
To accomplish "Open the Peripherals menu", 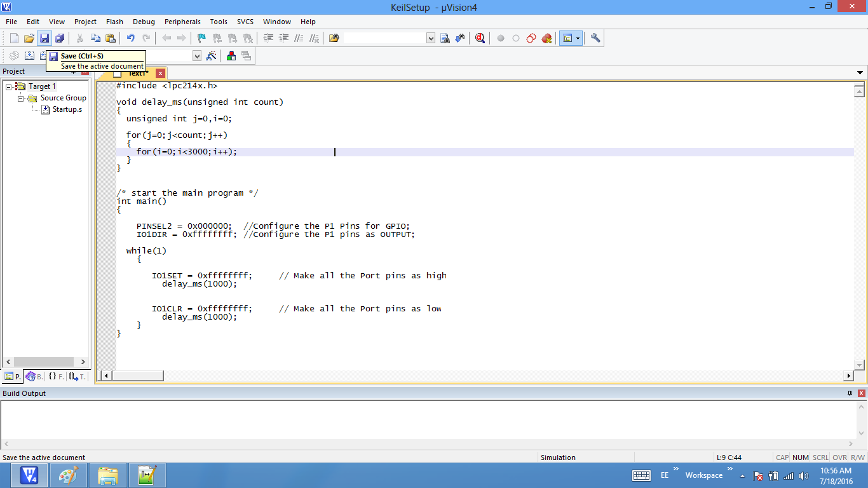I will pyautogui.click(x=182, y=22).
